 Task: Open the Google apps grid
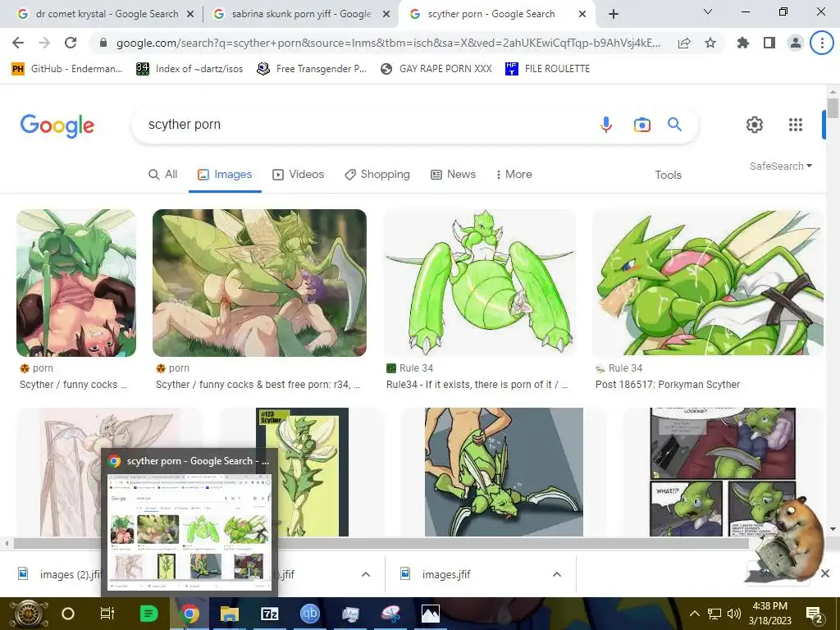(x=796, y=125)
